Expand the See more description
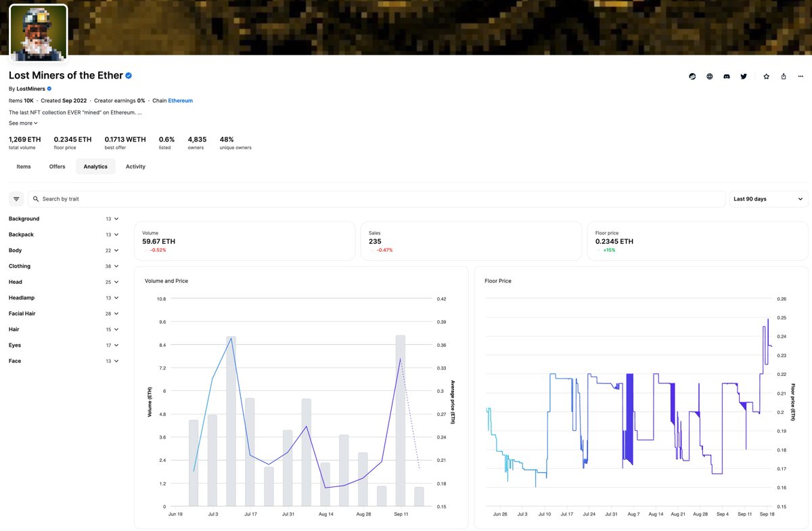This screenshot has width=812, height=531. point(23,123)
